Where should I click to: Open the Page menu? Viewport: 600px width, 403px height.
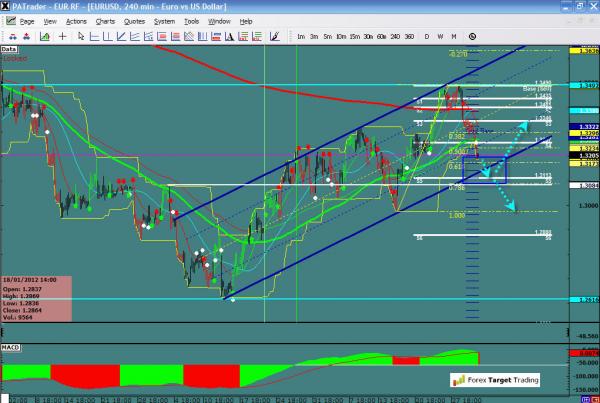[x=26, y=20]
